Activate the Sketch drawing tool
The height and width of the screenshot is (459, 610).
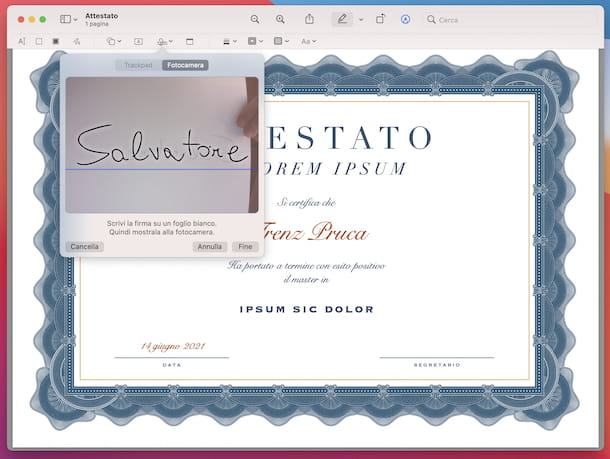click(x=75, y=41)
